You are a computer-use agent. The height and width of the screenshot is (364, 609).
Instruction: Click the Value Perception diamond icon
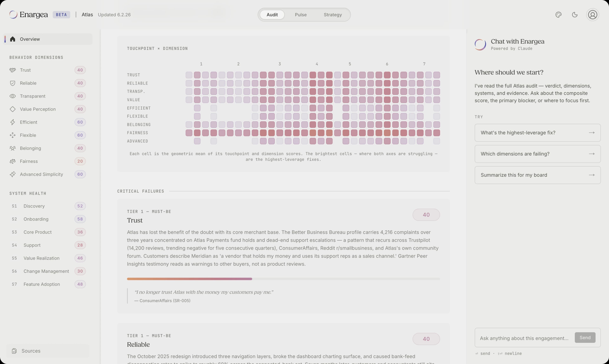pyautogui.click(x=13, y=109)
